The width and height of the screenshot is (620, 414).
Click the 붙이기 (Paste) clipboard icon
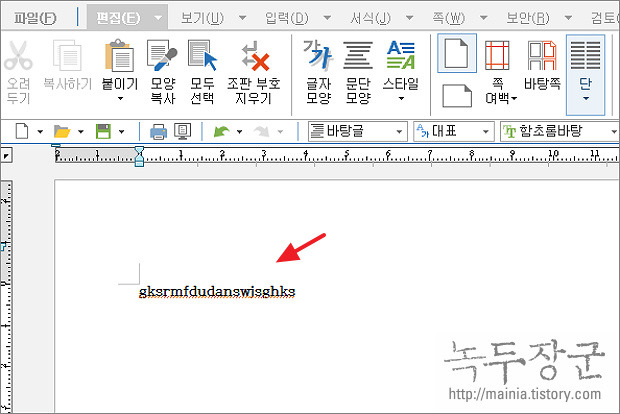[x=119, y=56]
